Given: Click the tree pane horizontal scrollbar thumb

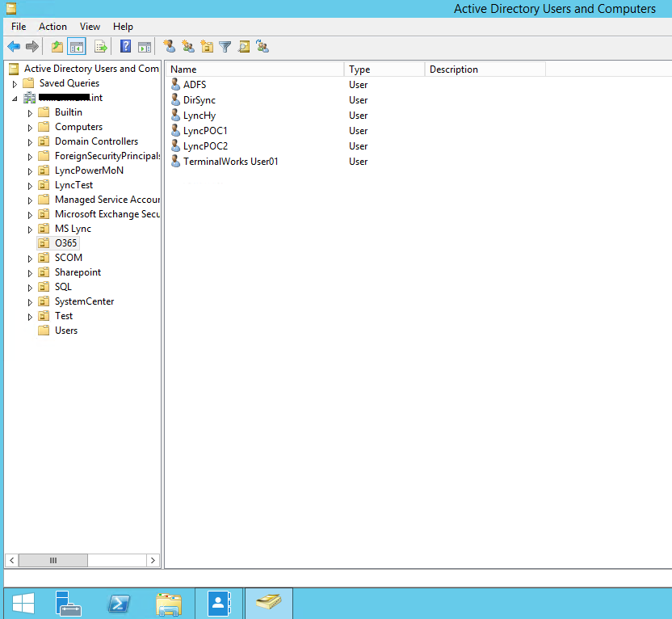Looking at the screenshot, I should pyautogui.click(x=53, y=560).
